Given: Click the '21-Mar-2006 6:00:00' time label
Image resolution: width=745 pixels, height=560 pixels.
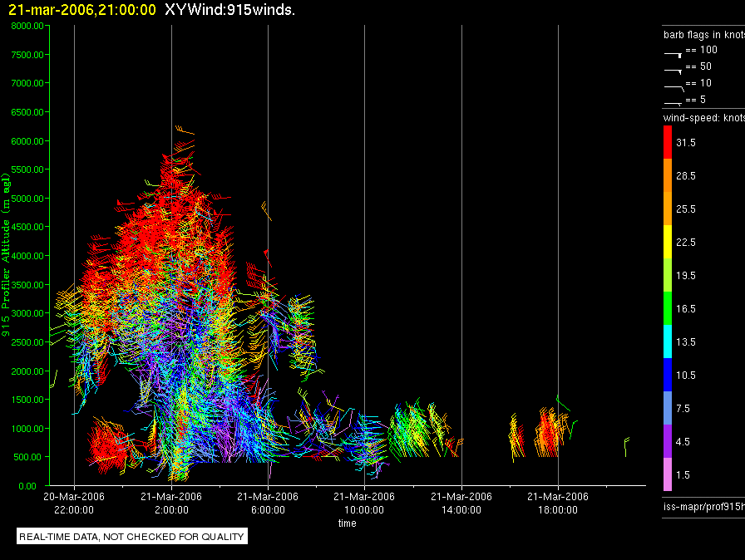Looking at the screenshot, I should tap(268, 503).
